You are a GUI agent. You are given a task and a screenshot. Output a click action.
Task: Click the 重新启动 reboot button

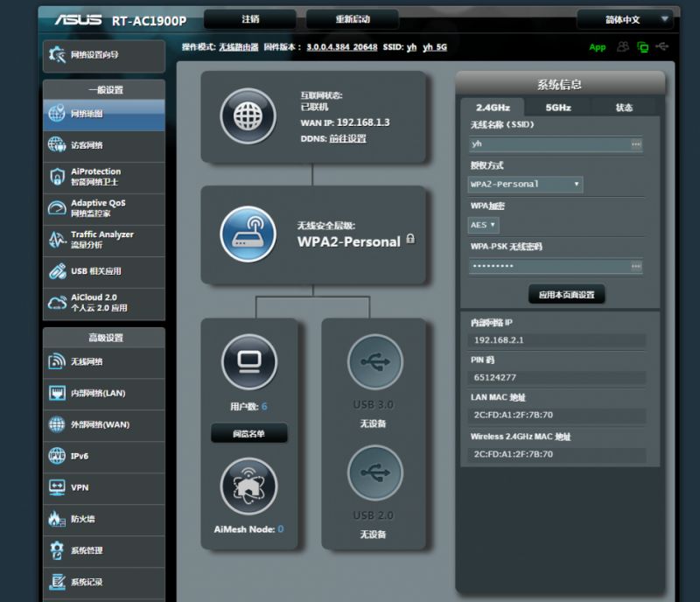353,19
